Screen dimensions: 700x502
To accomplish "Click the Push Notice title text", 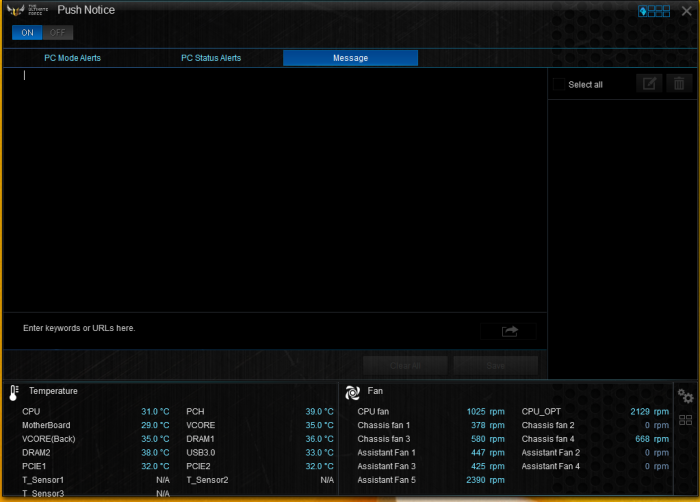I will [x=86, y=10].
